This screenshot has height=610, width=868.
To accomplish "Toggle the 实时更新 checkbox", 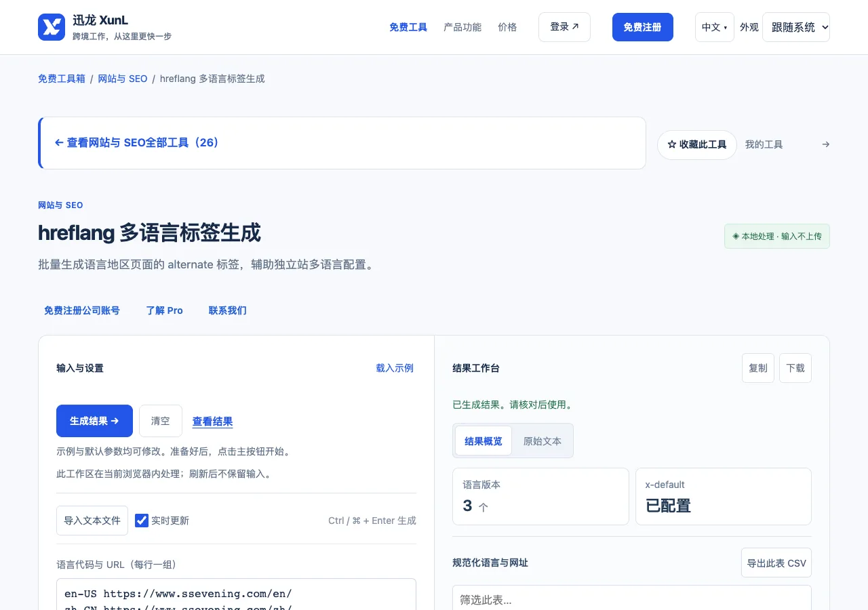I will tap(142, 521).
